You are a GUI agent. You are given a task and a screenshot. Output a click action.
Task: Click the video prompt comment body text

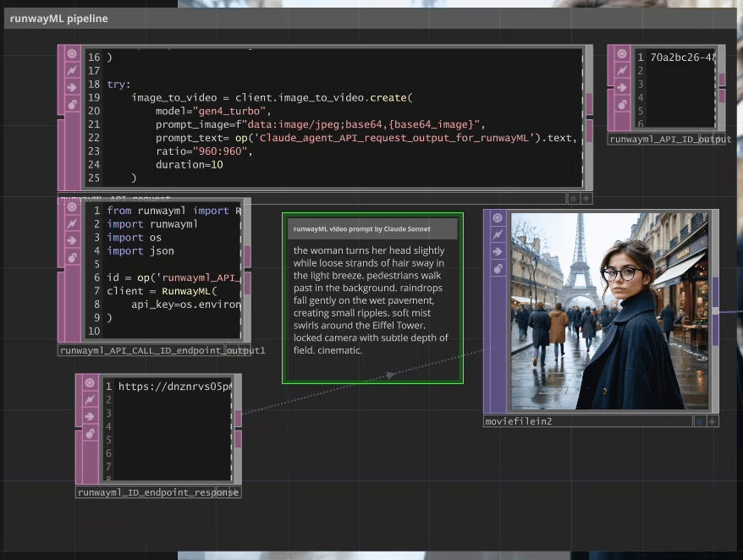click(x=371, y=300)
